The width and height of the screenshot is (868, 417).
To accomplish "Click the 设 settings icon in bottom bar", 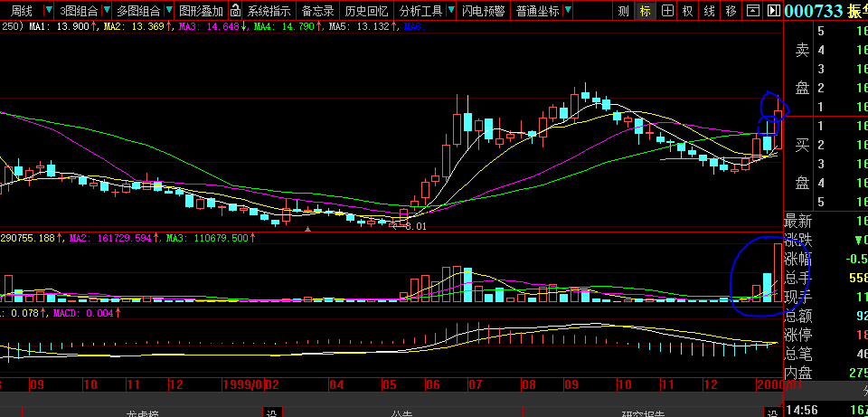I will (x=270, y=412).
